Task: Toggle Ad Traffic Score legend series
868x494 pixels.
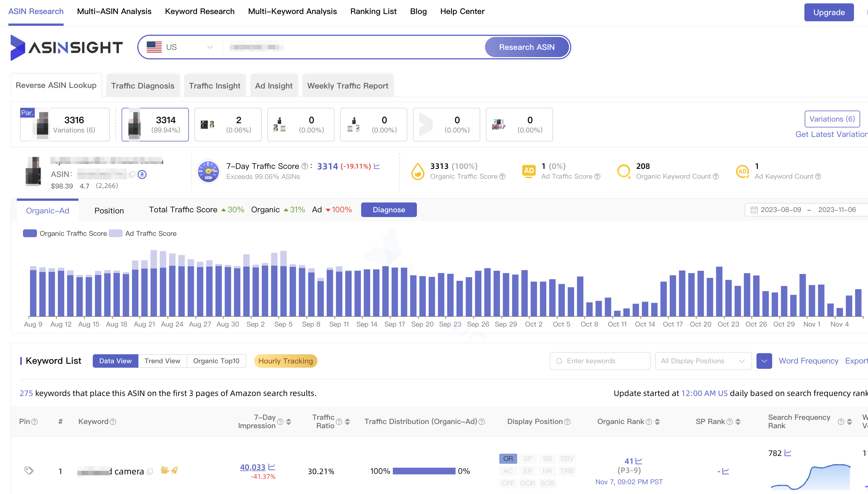Action: coord(143,234)
